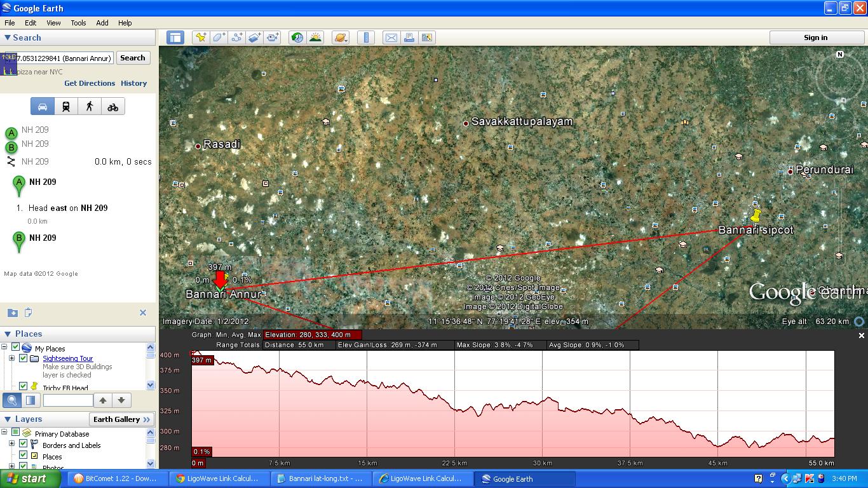Viewport: 868px width, 488px height.
Task: Click the Search button
Action: (133, 58)
